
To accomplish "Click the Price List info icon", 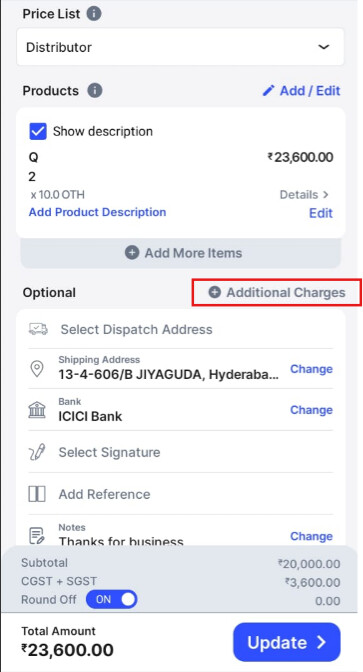I will point(94,14).
